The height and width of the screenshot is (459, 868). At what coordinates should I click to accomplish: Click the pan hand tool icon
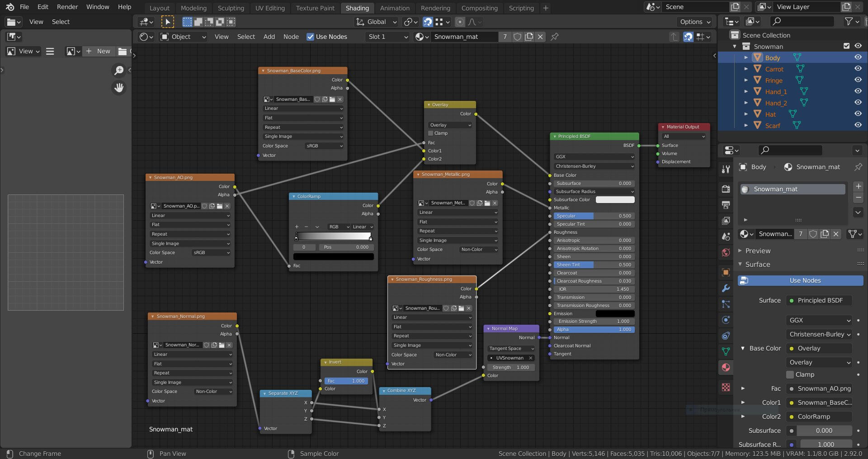(119, 88)
